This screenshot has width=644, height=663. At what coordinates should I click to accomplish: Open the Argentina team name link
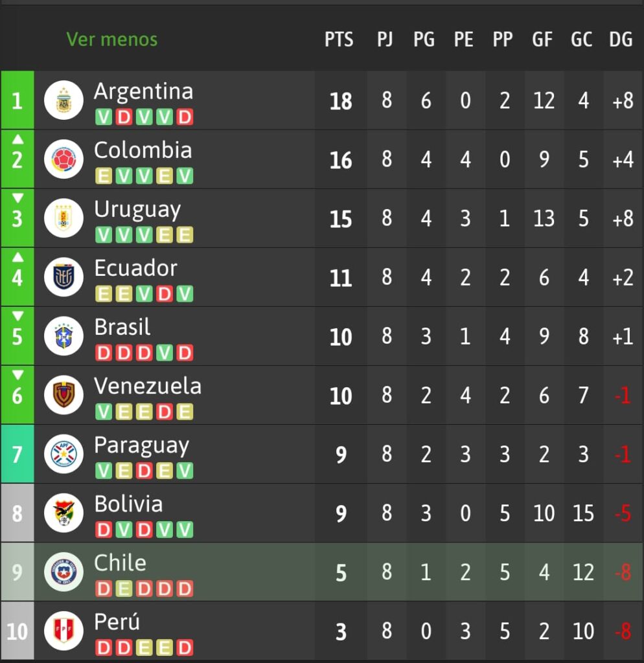tap(143, 91)
